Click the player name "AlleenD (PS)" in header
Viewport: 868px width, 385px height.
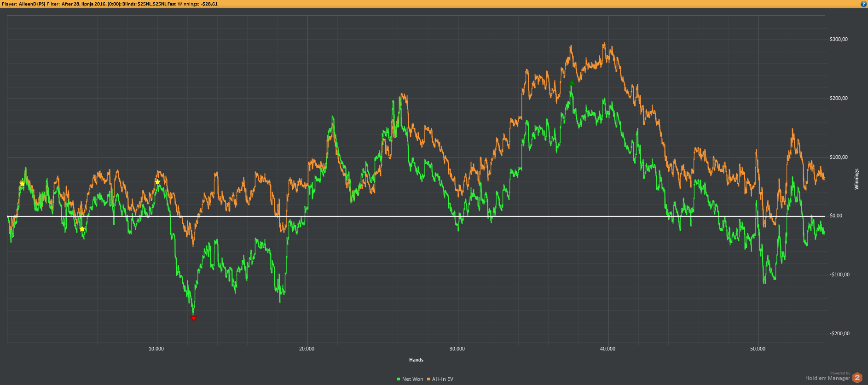point(32,4)
